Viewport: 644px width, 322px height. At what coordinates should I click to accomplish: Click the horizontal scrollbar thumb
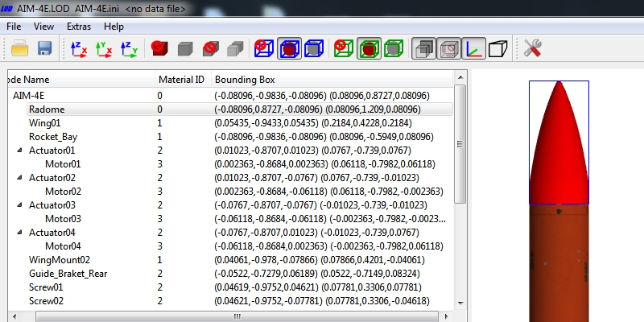coord(237,316)
